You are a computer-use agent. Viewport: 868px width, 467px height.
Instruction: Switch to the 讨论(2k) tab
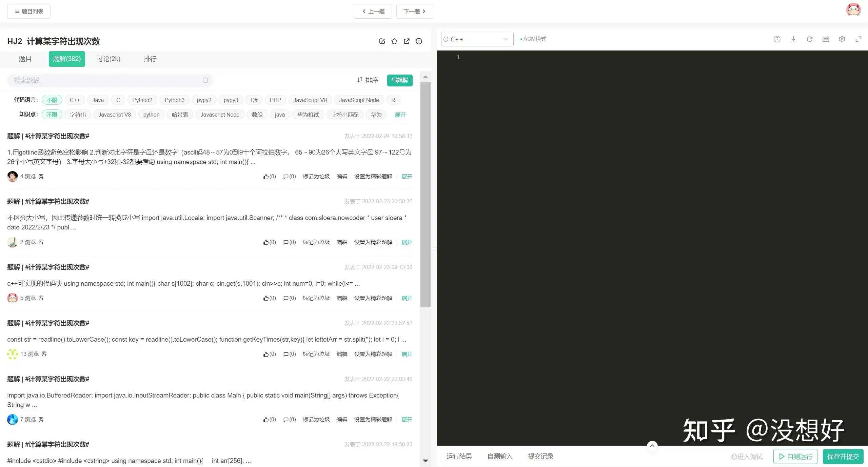[108, 59]
